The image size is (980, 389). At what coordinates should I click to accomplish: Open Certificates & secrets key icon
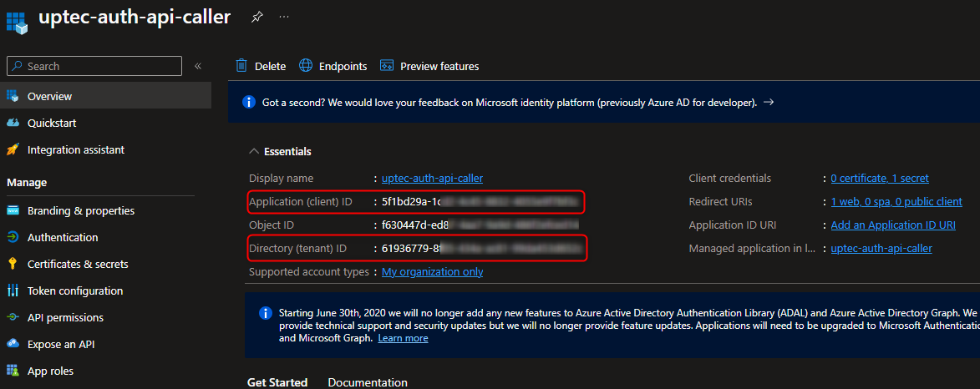(13, 264)
